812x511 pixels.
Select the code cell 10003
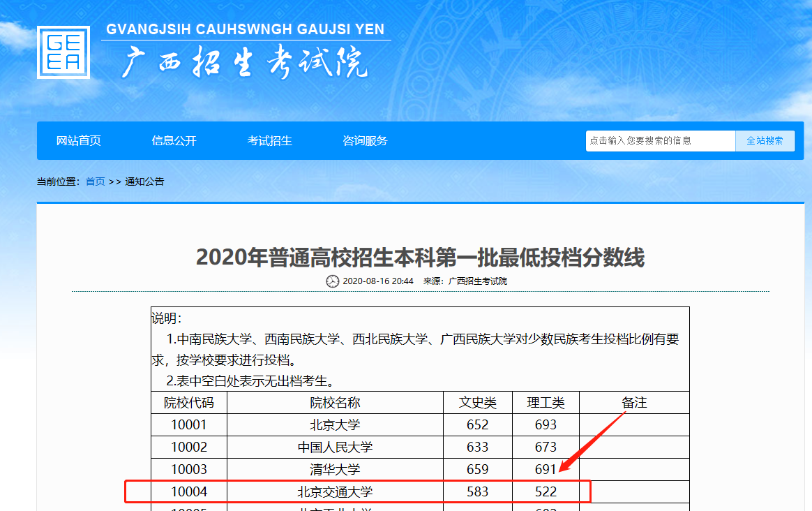click(189, 470)
